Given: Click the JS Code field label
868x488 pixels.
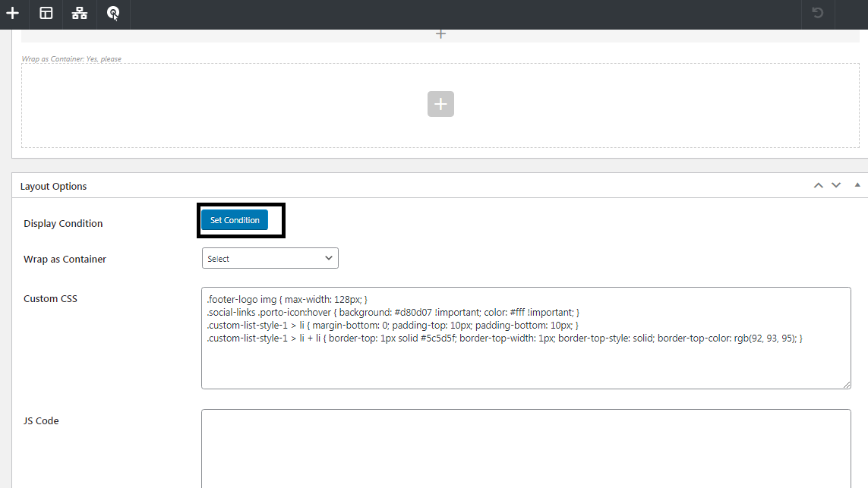Looking at the screenshot, I should coord(41,421).
